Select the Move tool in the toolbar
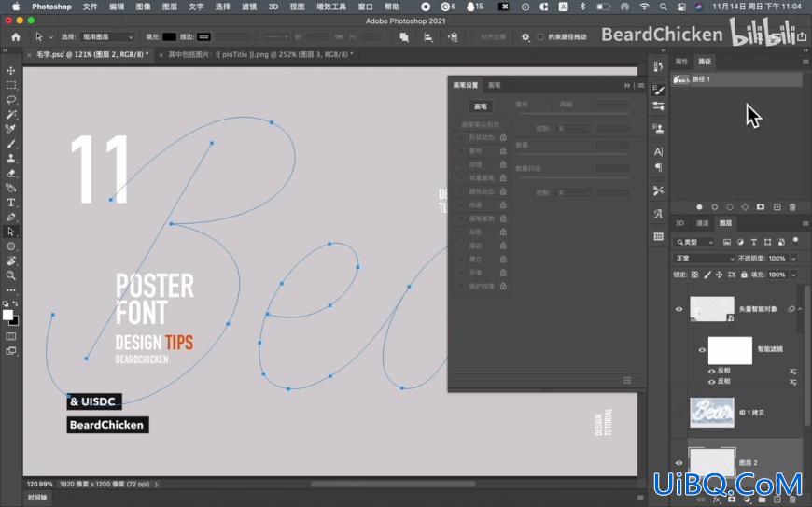The width and height of the screenshot is (812, 507). click(11, 70)
